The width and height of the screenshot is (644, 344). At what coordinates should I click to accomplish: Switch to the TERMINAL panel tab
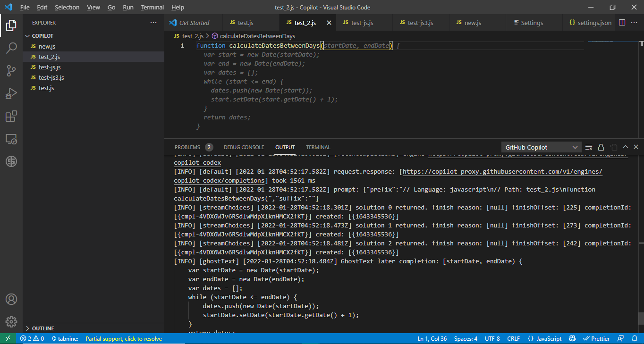click(318, 147)
